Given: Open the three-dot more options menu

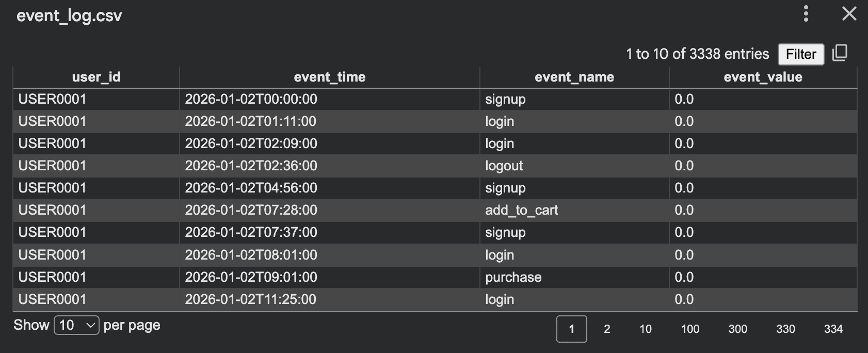Looking at the screenshot, I should 806,14.
